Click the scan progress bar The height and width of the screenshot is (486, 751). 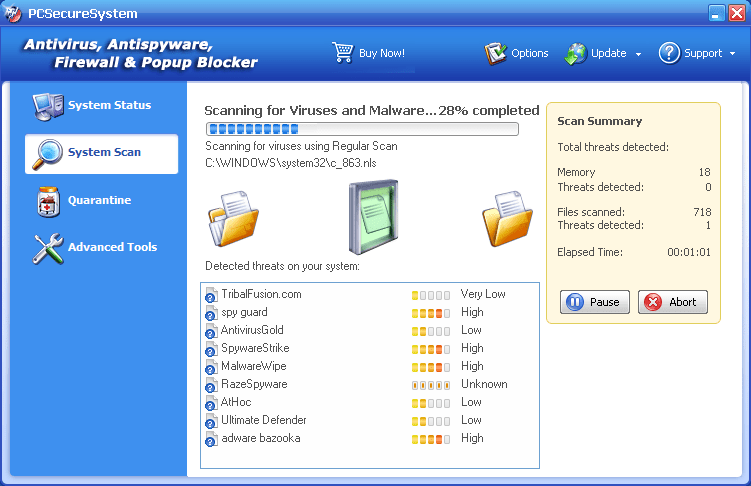(x=361, y=129)
